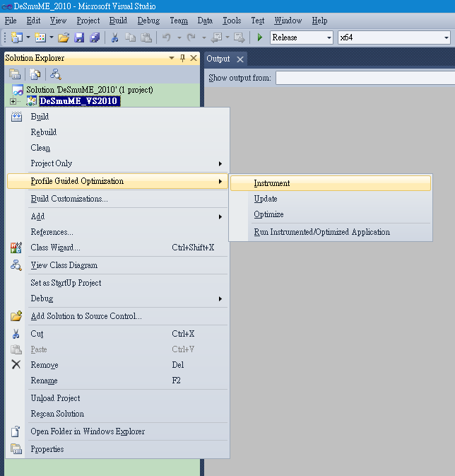Choose Rebuild from the context menu
This screenshot has width=455, height=476.
click(x=117, y=132)
